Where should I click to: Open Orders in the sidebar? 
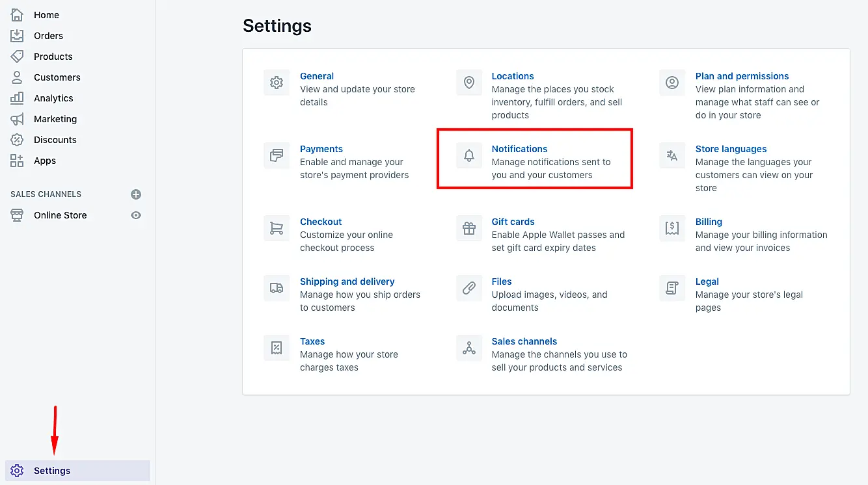tap(48, 36)
